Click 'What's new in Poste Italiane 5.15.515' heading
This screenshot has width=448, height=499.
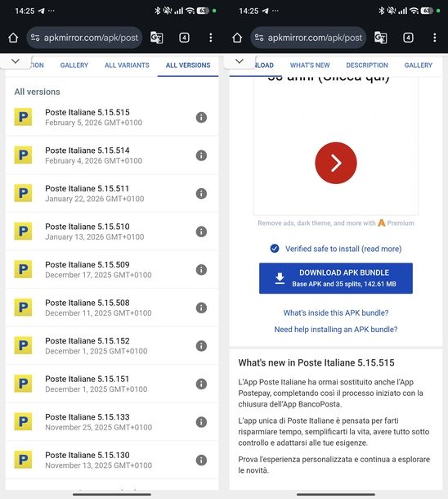(x=316, y=362)
